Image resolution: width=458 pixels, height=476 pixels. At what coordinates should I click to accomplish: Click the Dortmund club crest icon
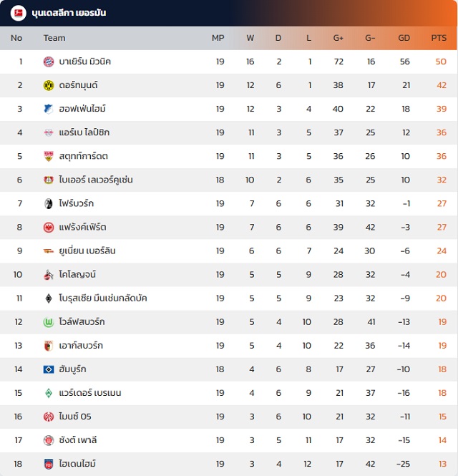click(x=49, y=85)
